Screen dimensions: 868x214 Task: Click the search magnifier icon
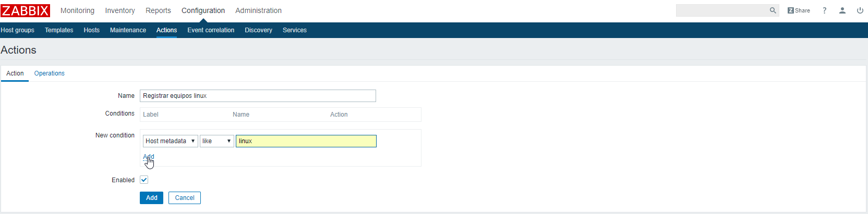pos(773,10)
